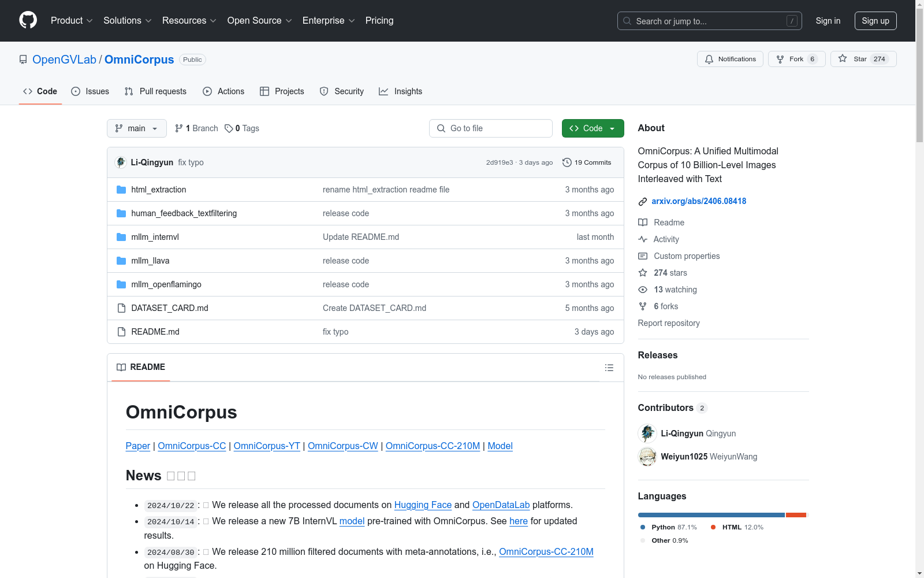Click the fork icon beside 6 forks
Viewport: 924px width, 578px height.
point(643,306)
